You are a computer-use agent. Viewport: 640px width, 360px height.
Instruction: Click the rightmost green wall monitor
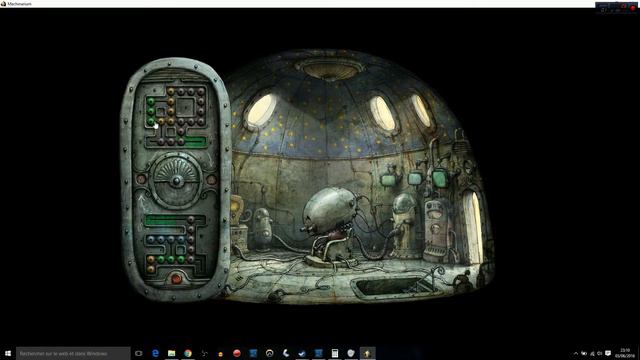pos(440,178)
